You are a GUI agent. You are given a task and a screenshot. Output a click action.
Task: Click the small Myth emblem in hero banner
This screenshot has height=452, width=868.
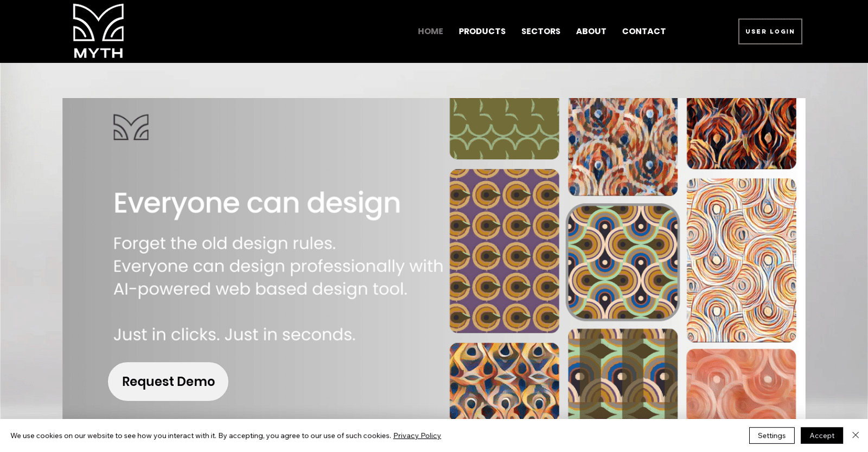point(131,127)
